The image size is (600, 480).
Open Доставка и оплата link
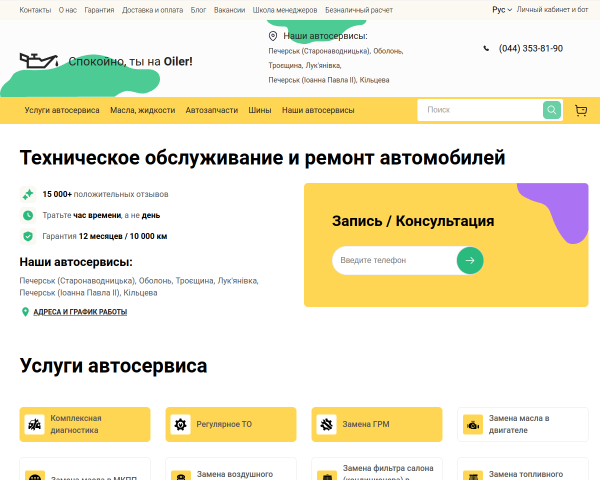click(152, 10)
